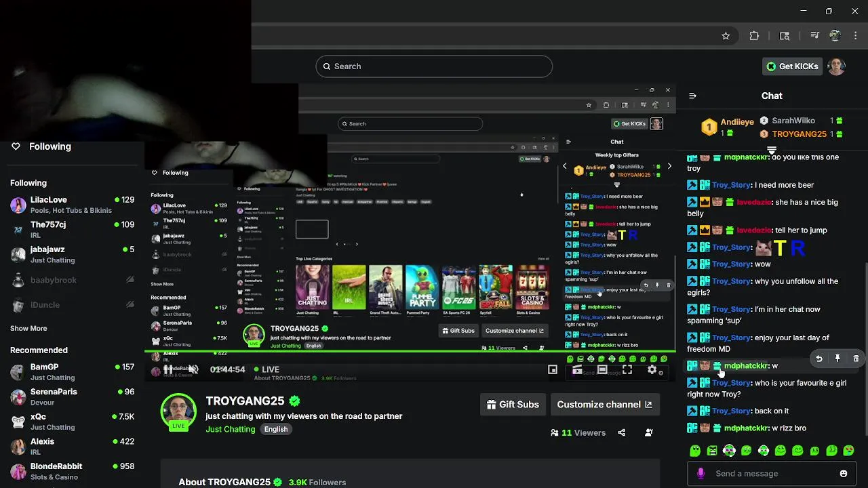Open LilacLove channel from Following list
The height and width of the screenshot is (488, 868).
click(x=72, y=205)
